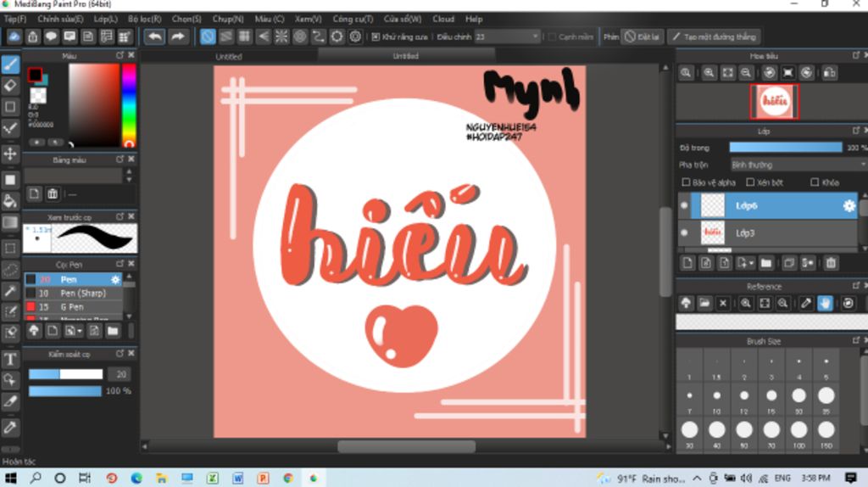Open the Chỉnh sửa(E) menu
This screenshot has width=868, height=487.
click(60, 19)
